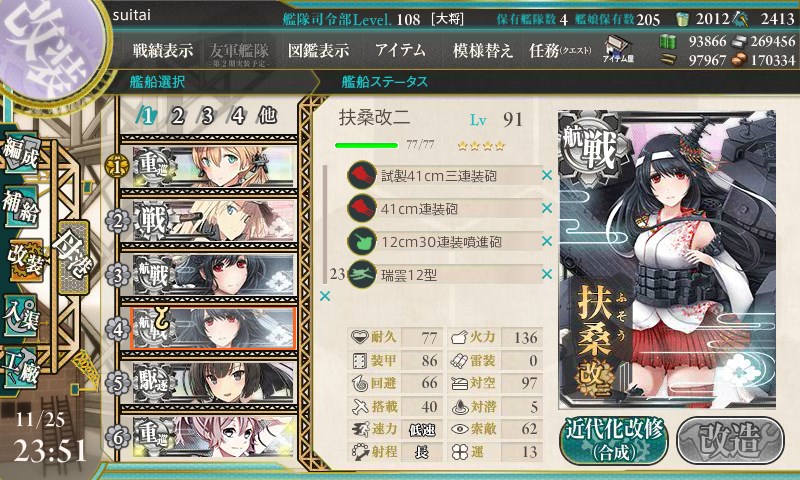The image size is (800, 480).
Task: Click the greyed 改造 remodel button
Action: pyautogui.click(x=730, y=440)
